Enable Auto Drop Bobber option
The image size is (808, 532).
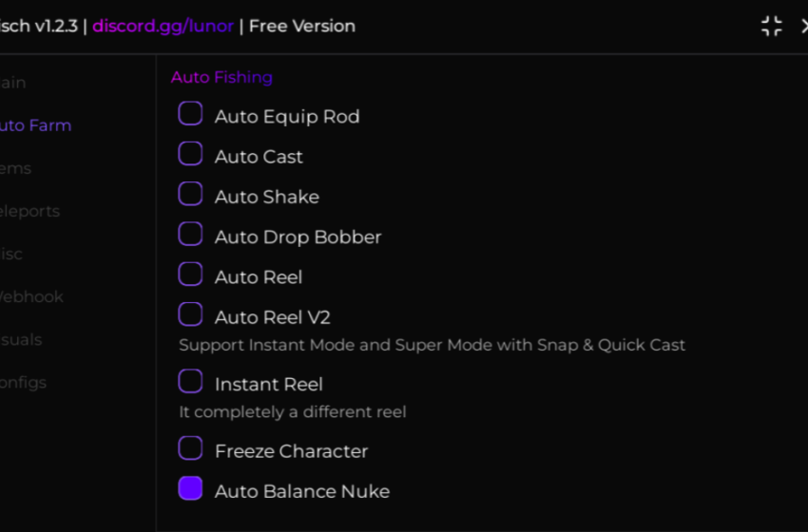click(x=190, y=234)
